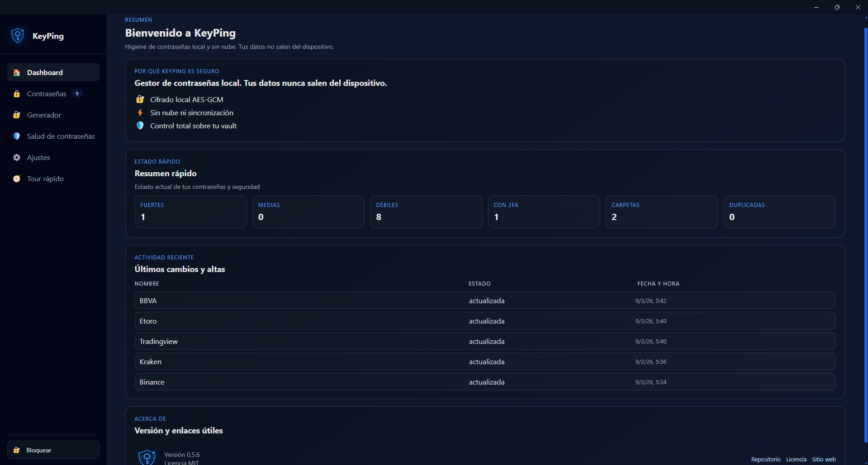Select the Dashboard icon in the sidebar

pyautogui.click(x=16, y=72)
